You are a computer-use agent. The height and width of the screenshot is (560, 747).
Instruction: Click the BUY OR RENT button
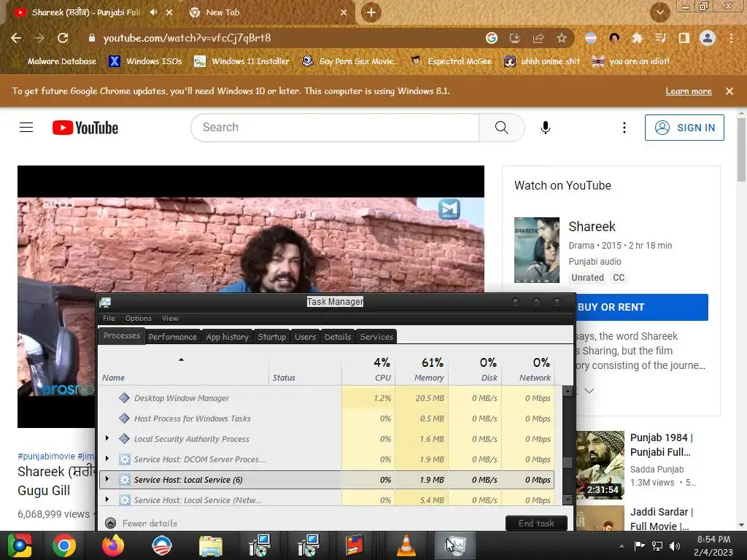coord(642,307)
